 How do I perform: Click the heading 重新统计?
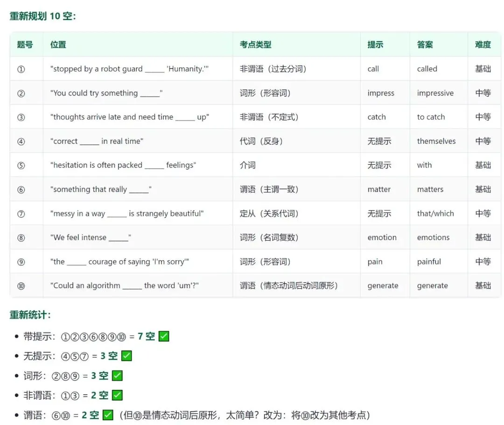tap(30, 315)
